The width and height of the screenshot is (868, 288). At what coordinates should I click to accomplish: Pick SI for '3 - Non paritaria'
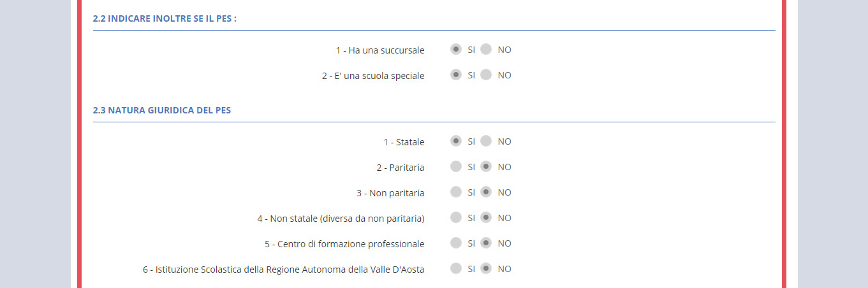pyautogui.click(x=455, y=192)
